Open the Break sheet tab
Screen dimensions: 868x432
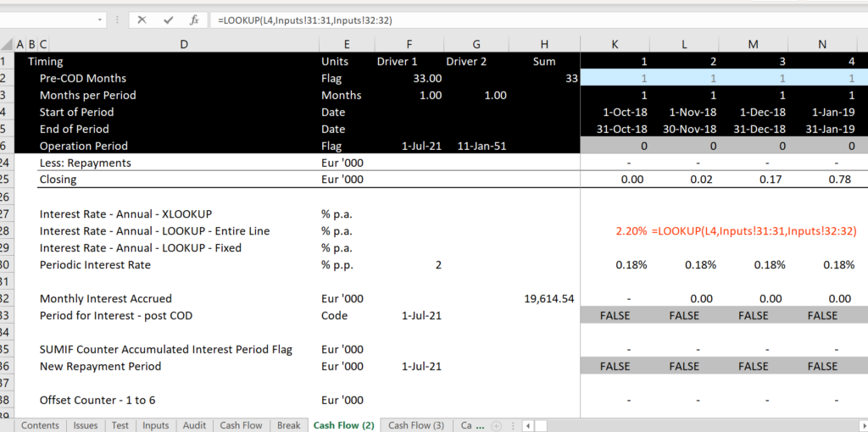288,425
